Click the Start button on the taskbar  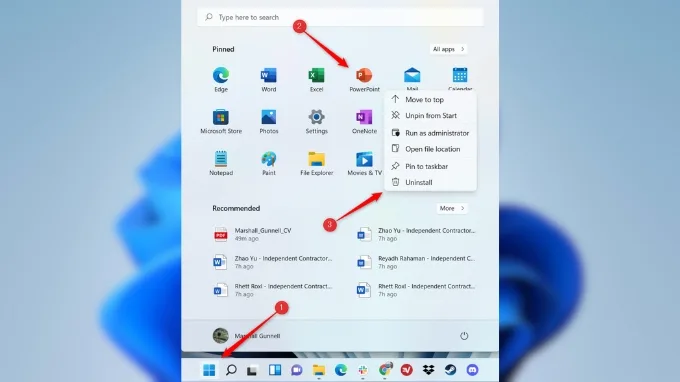pos(209,370)
